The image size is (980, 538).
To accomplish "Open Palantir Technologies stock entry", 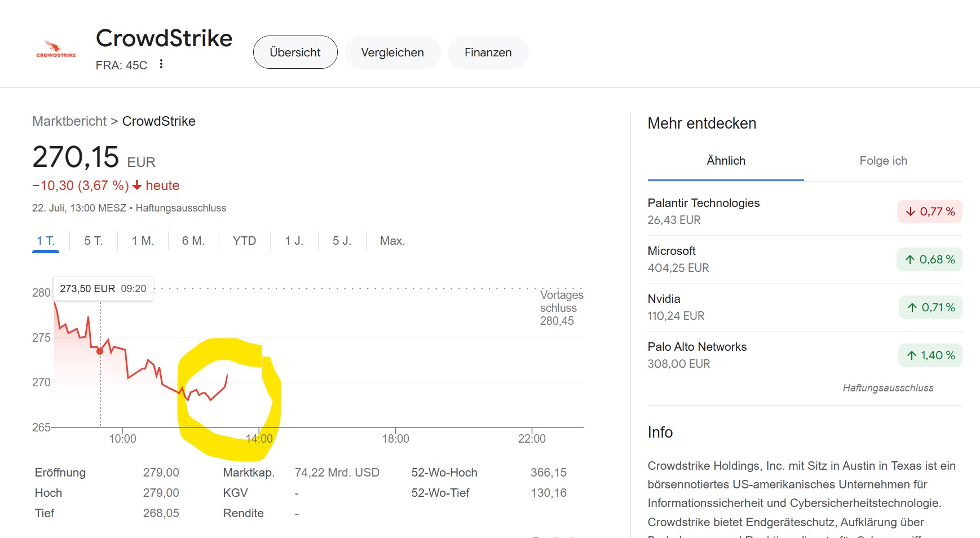I will pyautogui.click(x=805, y=211).
